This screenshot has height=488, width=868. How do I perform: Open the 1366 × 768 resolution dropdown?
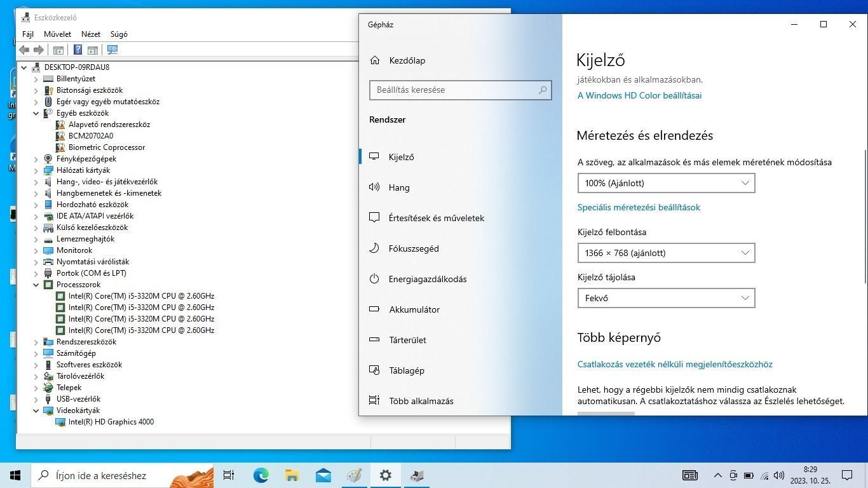coord(666,253)
